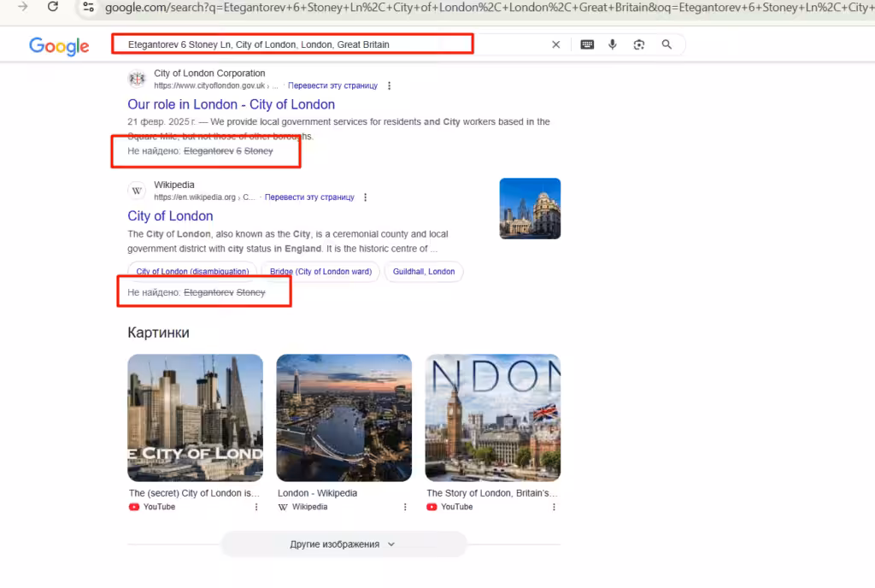
Task: Click 'https://www.cityoflondon.gov.uk' URL text
Action: click(209, 86)
